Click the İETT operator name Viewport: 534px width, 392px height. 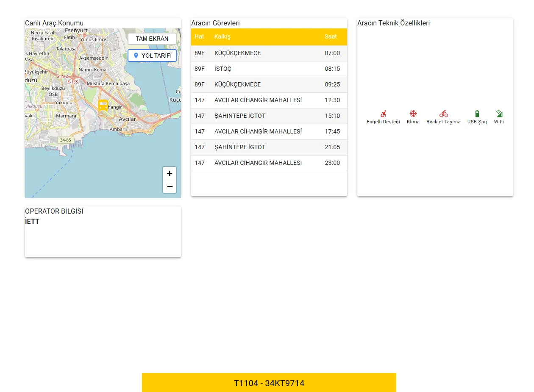coord(32,222)
